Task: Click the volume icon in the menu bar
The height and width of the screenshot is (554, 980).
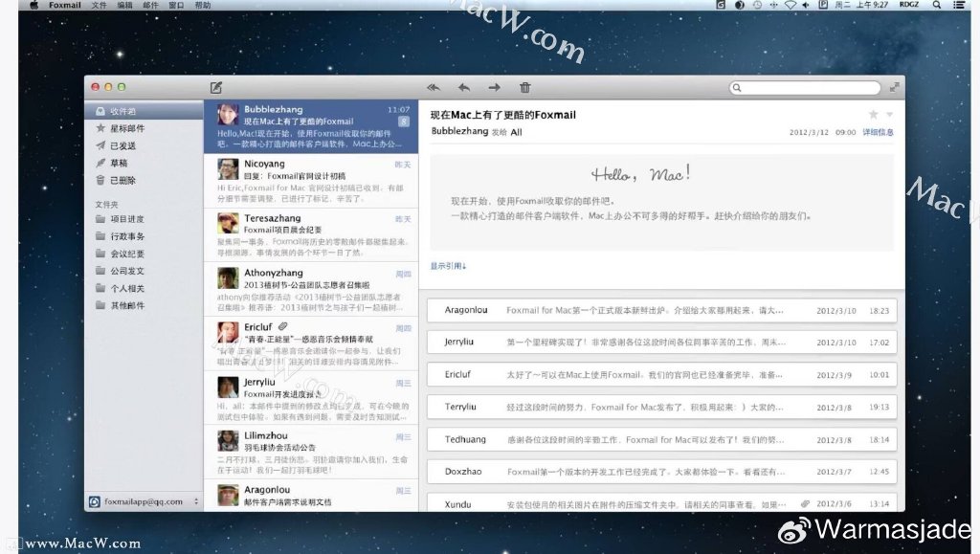Action: tap(806, 5)
